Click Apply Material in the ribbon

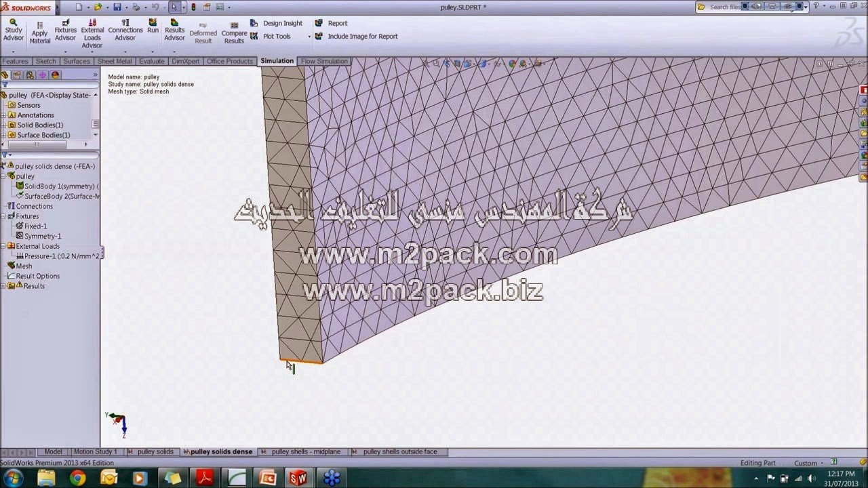tap(39, 33)
